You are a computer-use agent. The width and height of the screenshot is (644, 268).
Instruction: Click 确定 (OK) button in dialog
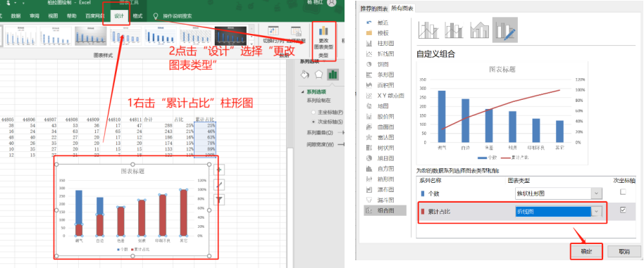pyautogui.click(x=586, y=252)
